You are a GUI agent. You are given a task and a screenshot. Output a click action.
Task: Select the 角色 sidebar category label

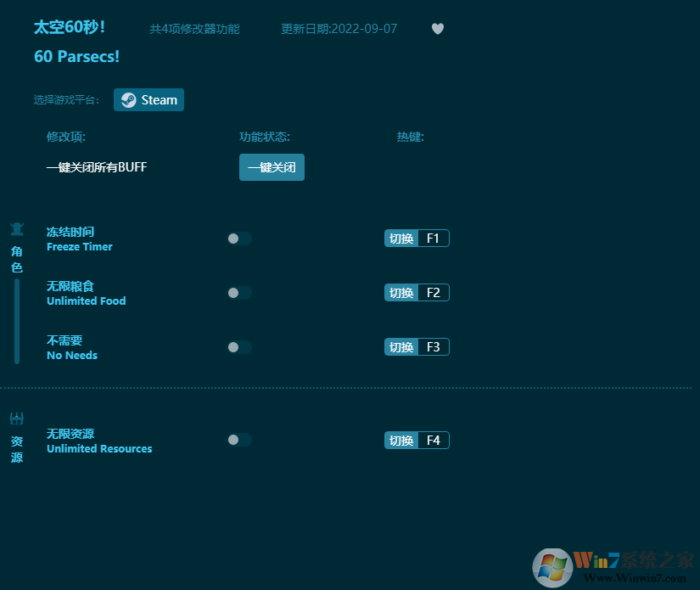pyautogui.click(x=17, y=259)
